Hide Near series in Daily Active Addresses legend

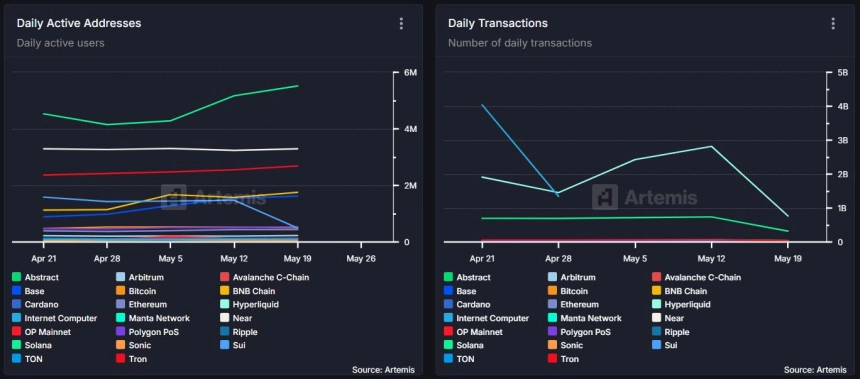236,318
